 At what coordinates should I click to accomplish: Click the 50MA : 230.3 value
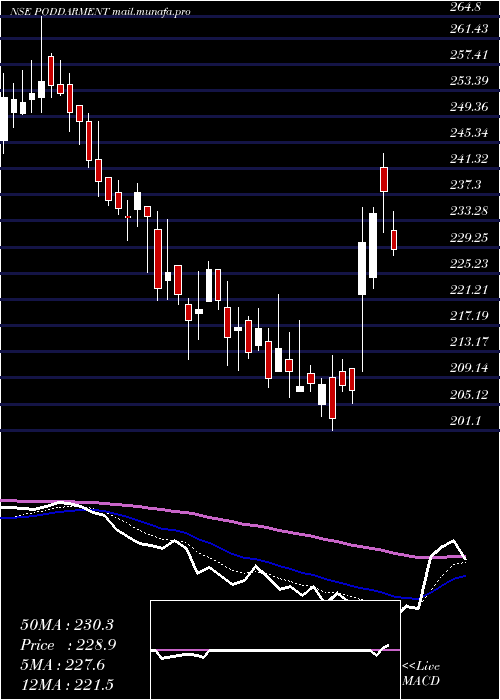[x=67, y=625]
